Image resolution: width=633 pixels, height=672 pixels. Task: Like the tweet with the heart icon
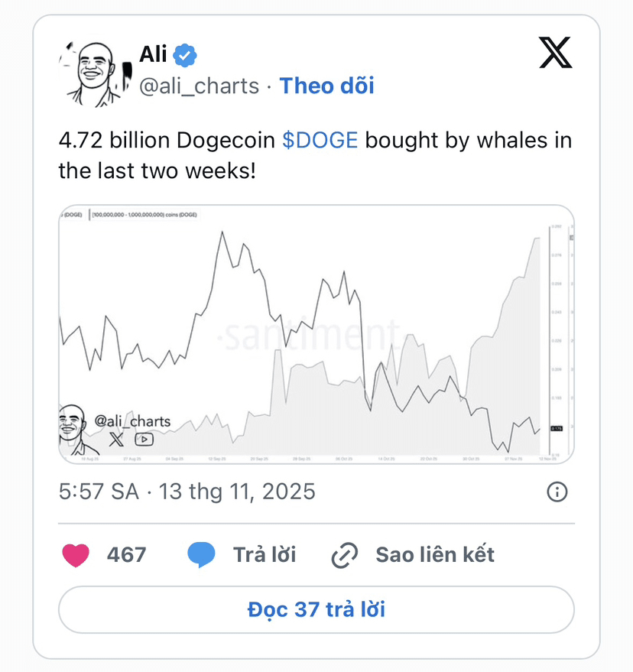(x=76, y=555)
